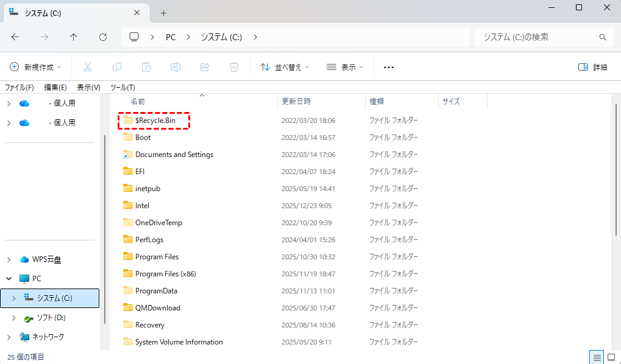Toggle the 詳細 details pane
The height and width of the screenshot is (364, 621).
(592, 67)
